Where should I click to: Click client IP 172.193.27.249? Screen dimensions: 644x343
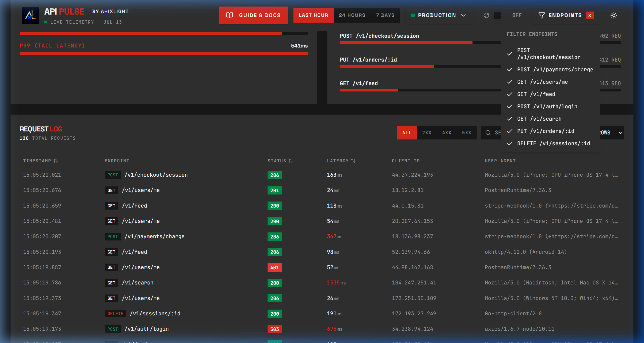click(414, 314)
